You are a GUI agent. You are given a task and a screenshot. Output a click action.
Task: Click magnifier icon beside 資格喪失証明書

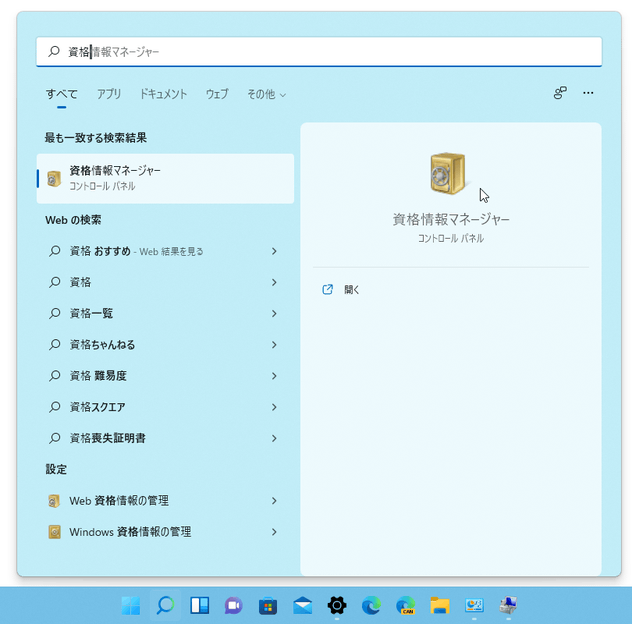(54, 438)
